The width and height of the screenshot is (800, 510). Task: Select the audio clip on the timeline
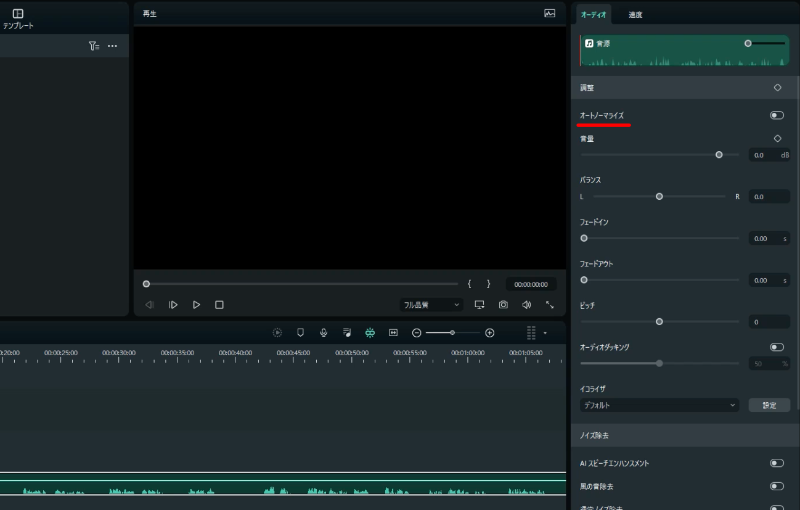click(x=283, y=484)
